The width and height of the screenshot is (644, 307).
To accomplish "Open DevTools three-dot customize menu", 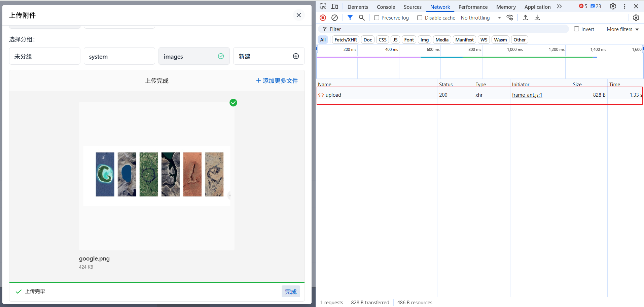I will tap(624, 6).
